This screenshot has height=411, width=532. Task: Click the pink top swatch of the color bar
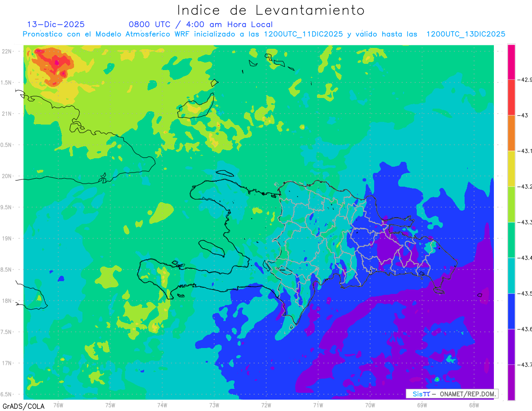(511, 62)
